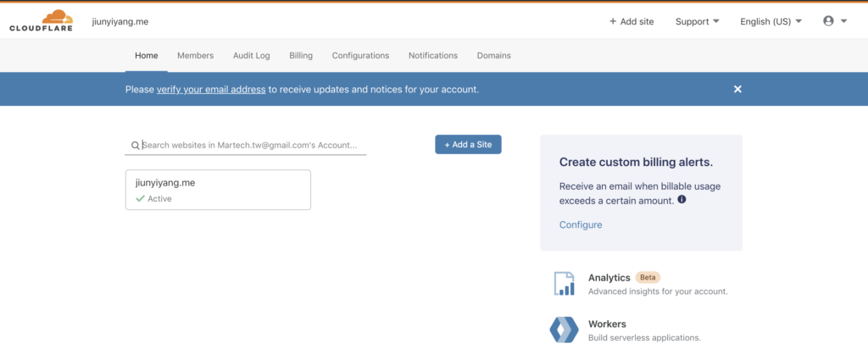Go to the Configurations tab
This screenshot has height=349, width=868.
point(360,55)
